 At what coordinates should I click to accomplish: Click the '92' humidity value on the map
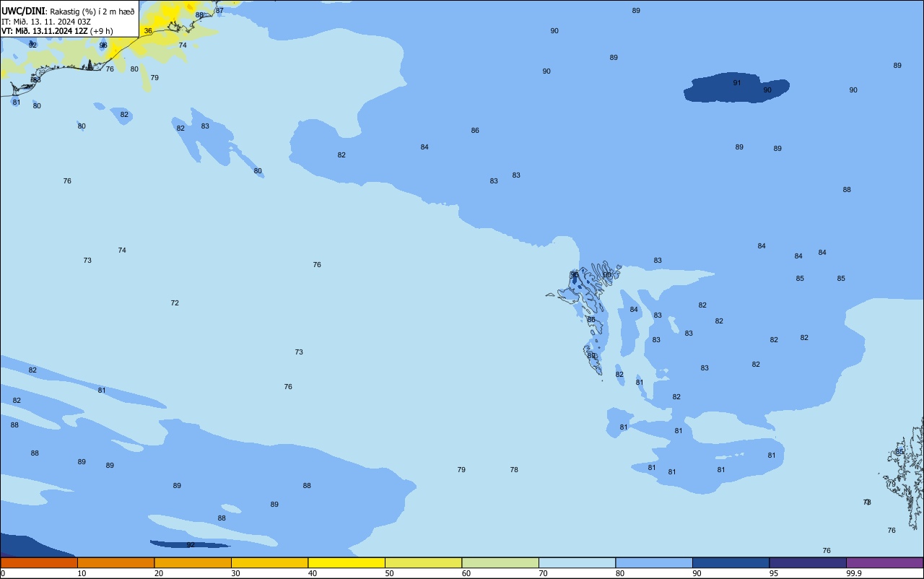[x=191, y=545]
